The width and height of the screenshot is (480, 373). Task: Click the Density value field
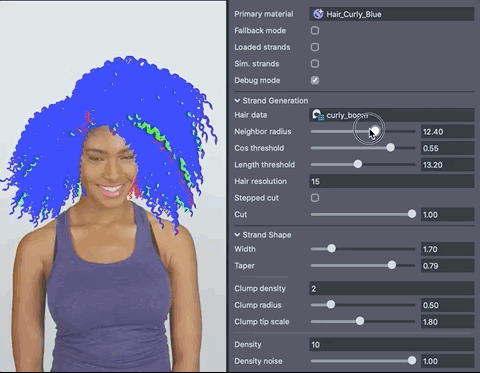392,345
